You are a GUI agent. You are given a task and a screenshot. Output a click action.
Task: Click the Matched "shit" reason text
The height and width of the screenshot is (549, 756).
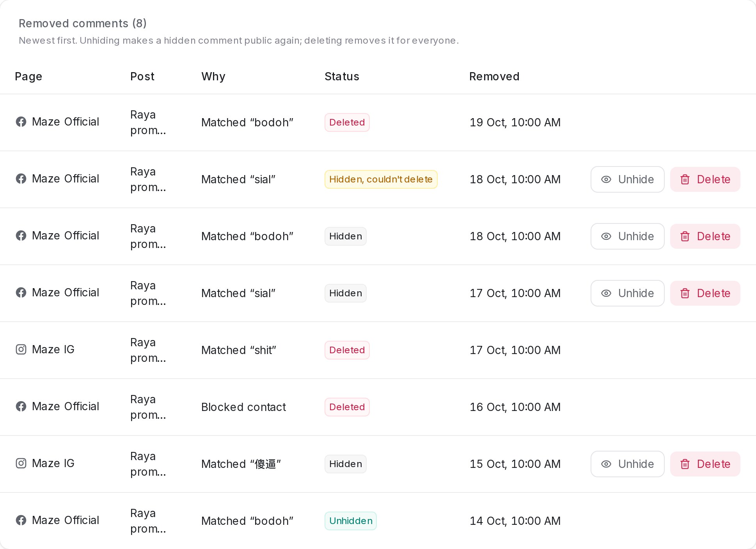pyautogui.click(x=239, y=350)
